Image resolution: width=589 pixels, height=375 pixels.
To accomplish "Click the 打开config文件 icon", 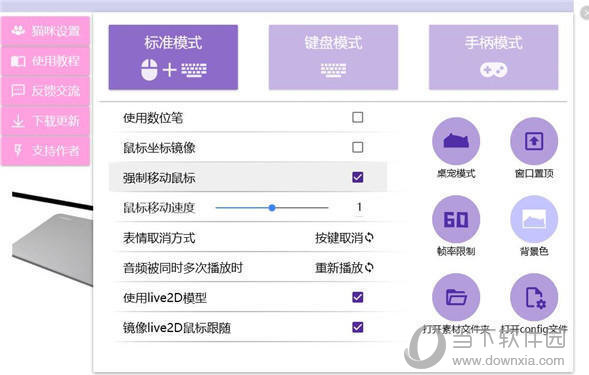I will (534, 297).
